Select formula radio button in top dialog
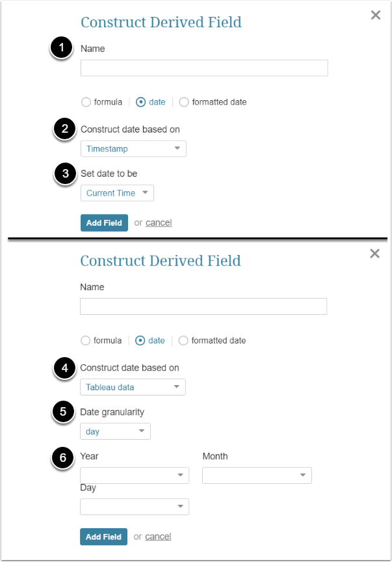The image size is (392, 562). pos(86,102)
